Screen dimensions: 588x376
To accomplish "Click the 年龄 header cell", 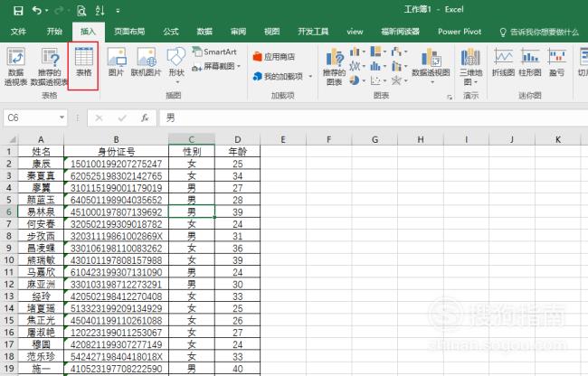I will click(237, 151).
